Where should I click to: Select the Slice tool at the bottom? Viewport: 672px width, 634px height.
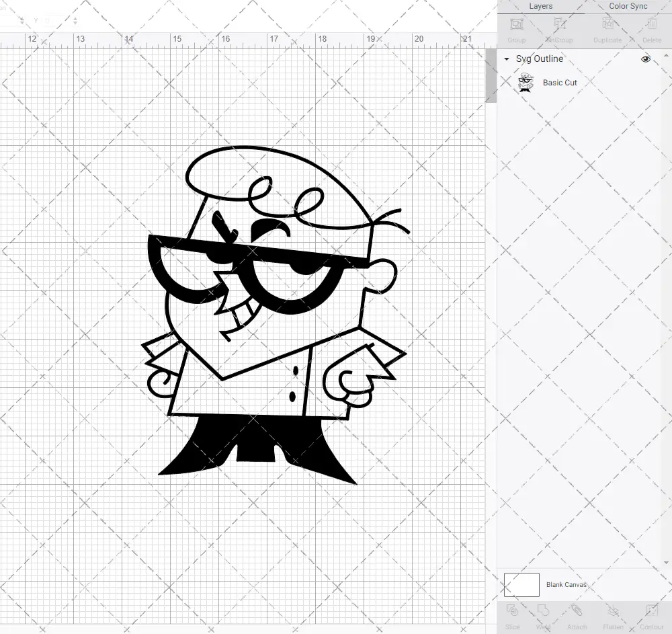point(512,610)
